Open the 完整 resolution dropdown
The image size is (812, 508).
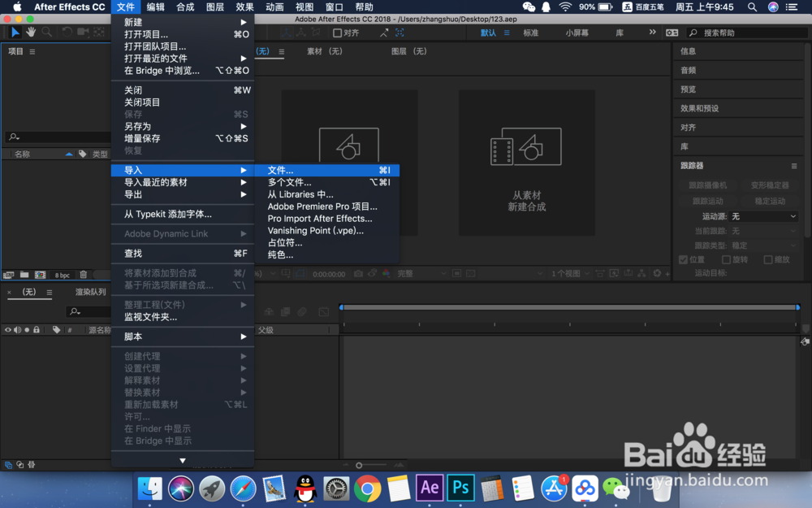(421, 274)
